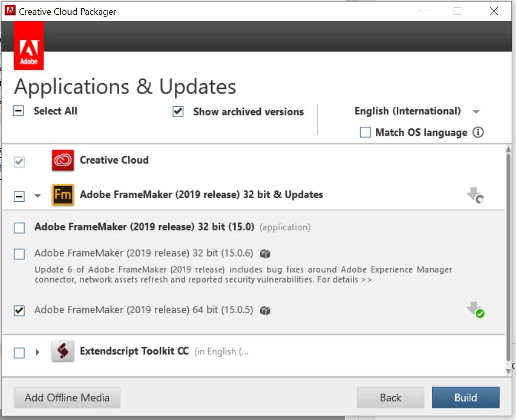Screen dimensions: 516x420
Task: Check FrameMaker 32 bit (15.0.6) update
Action: point(19,254)
